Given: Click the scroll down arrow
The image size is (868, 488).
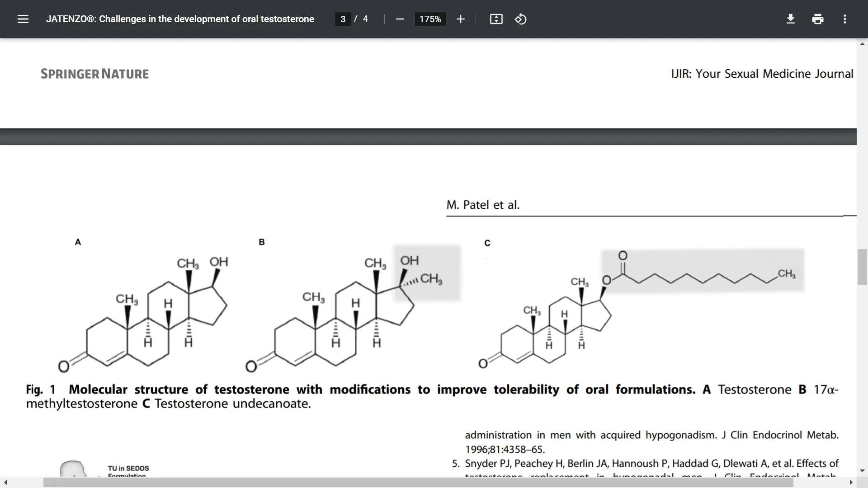Looking at the screenshot, I should 862,471.
